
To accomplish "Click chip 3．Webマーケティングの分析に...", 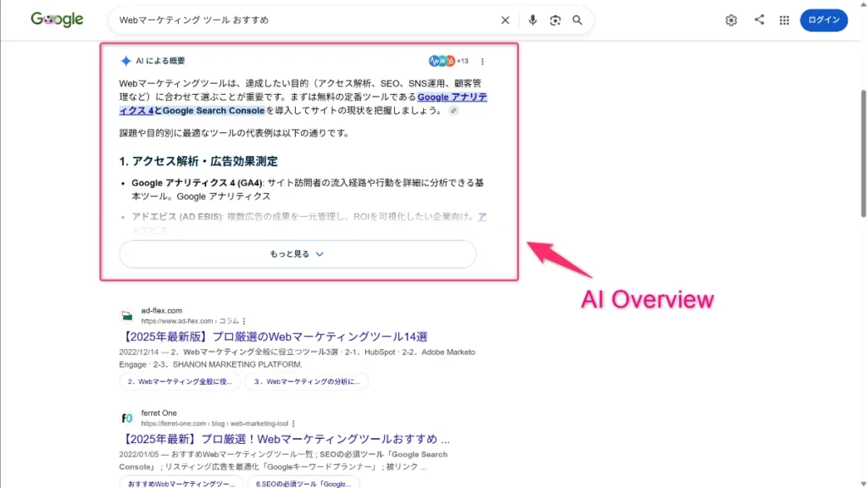I will (x=307, y=381).
